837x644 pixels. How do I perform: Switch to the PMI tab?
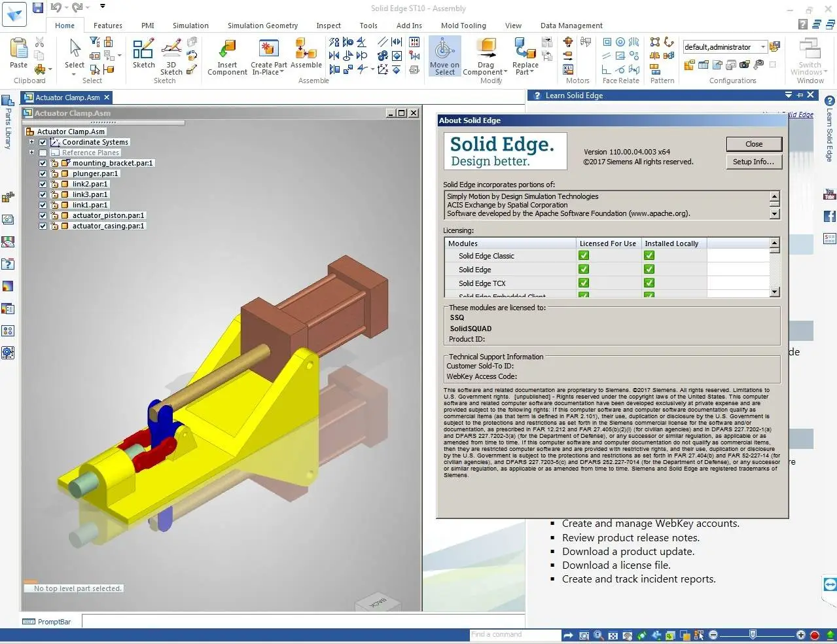[x=148, y=26]
